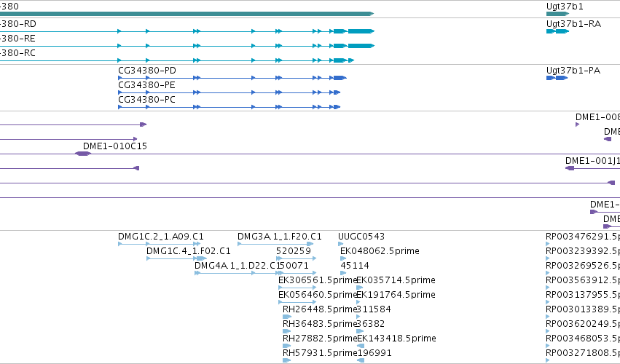Open the RP003137955 EST label
This screenshot has height=364, width=620.
pos(583,295)
